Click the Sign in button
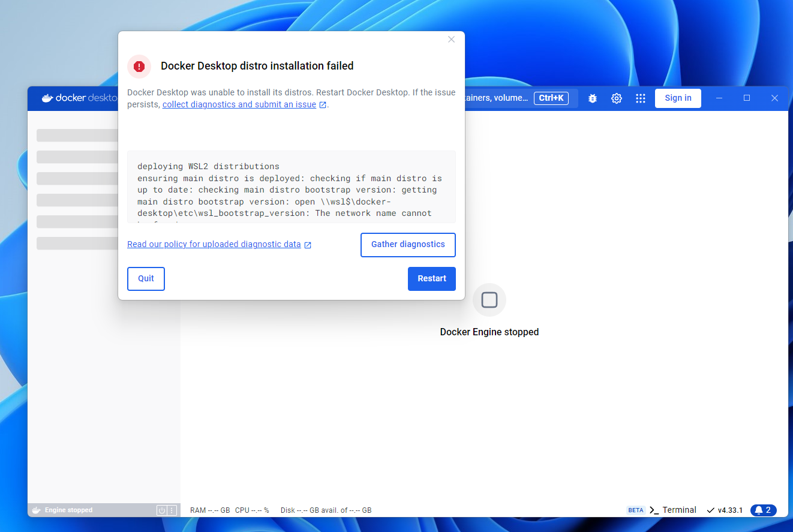Image resolution: width=793 pixels, height=532 pixels. tap(678, 98)
